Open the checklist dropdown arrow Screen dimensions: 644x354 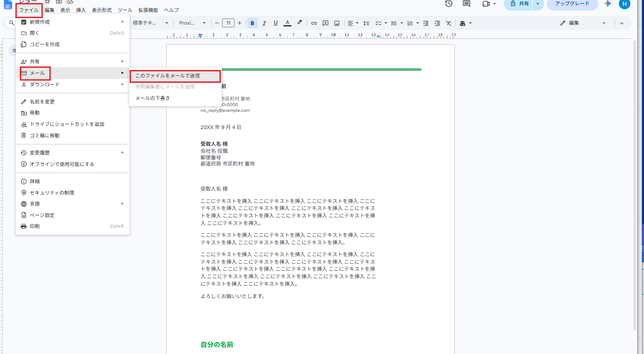pyautogui.click(x=386, y=23)
